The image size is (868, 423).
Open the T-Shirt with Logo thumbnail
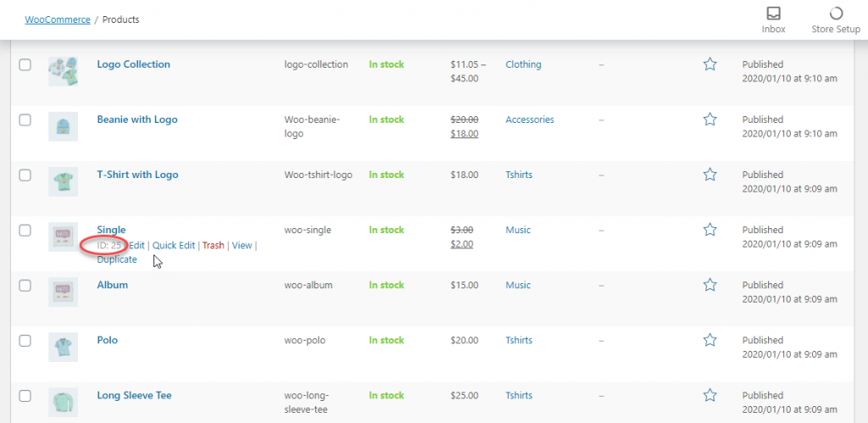(x=63, y=181)
